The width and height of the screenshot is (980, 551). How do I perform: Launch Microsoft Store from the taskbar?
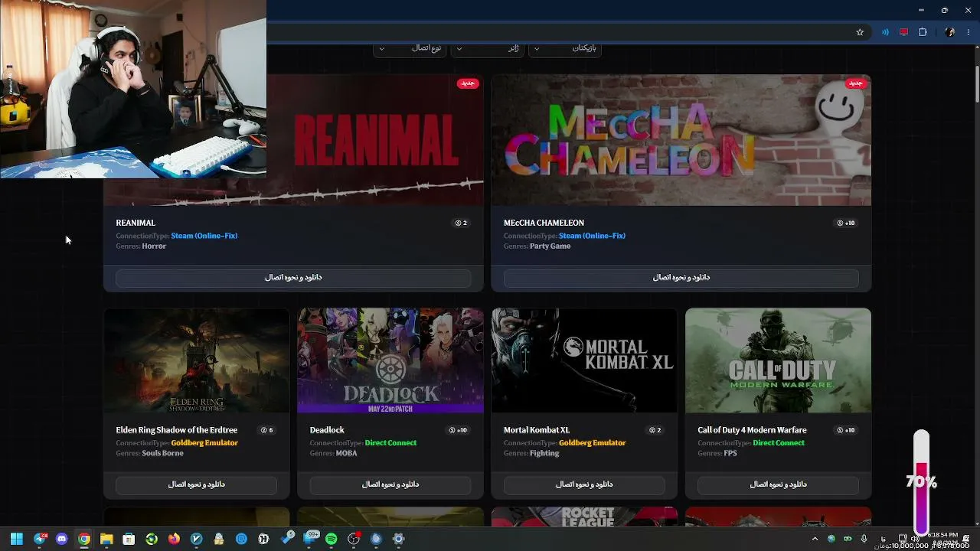click(129, 539)
